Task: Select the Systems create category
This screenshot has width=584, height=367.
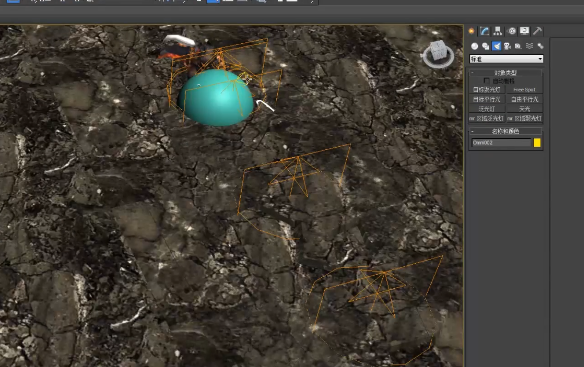Action: click(540, 46)
